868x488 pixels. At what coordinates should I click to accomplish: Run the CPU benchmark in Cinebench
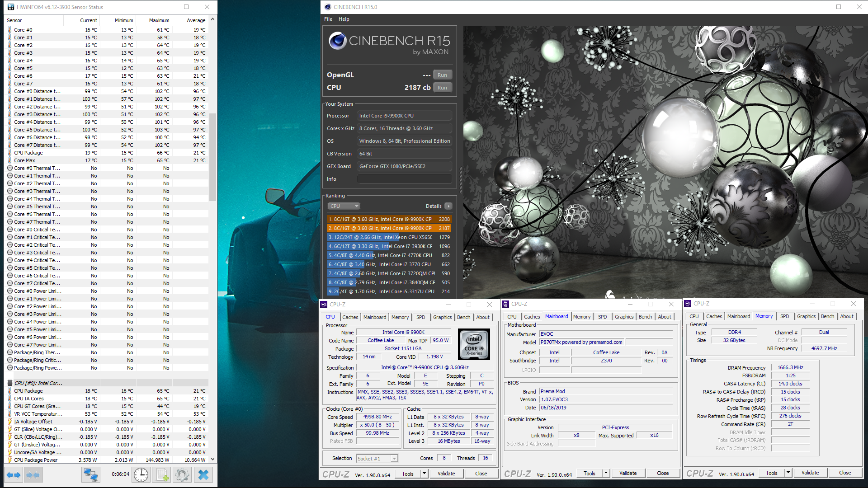[442, 88]
